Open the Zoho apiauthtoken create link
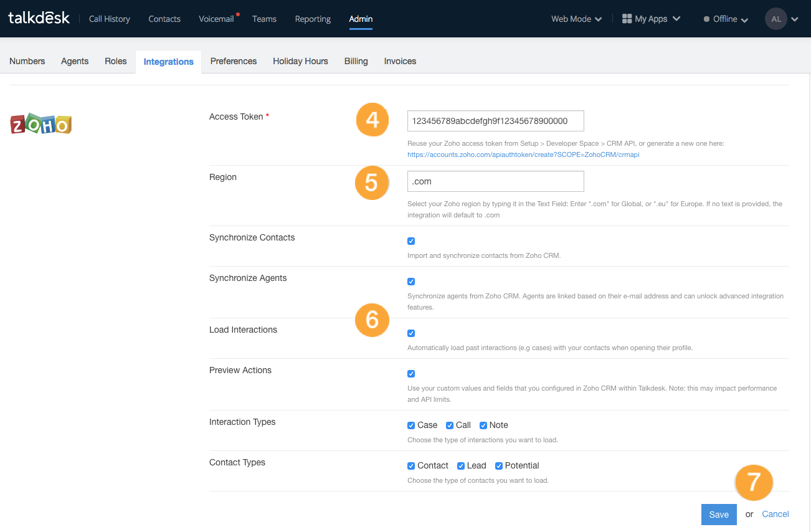Image resolution: width=811 pixels, height=532 pixels. [523, 154]
